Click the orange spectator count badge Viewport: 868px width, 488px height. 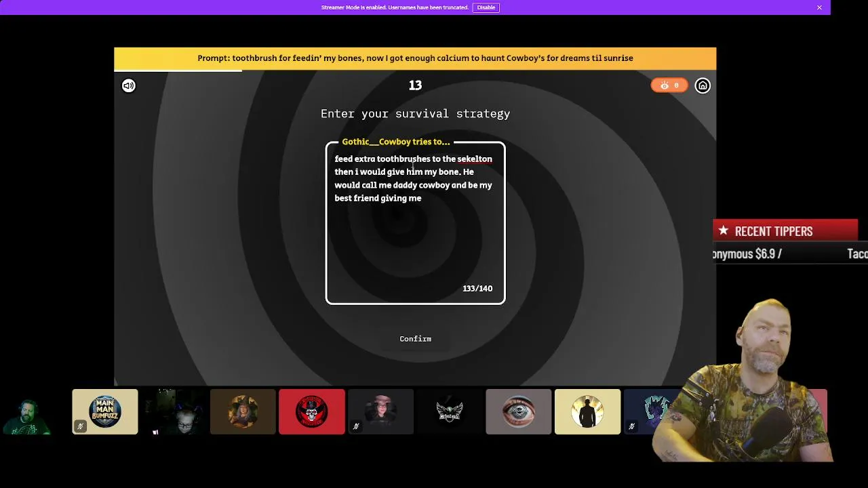pos(669,85)
